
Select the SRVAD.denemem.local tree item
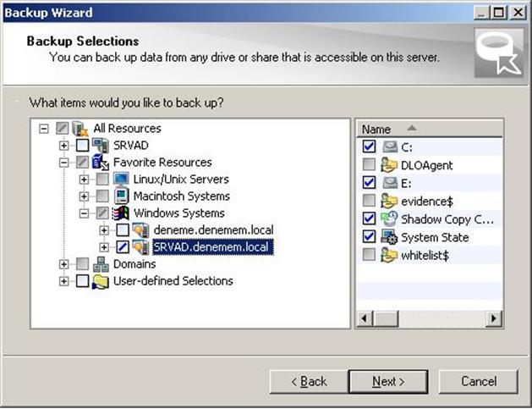(x=213, y=247)
